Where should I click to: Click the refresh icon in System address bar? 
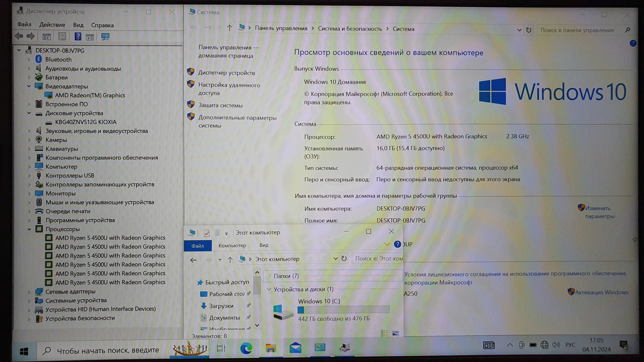[529, 30]
